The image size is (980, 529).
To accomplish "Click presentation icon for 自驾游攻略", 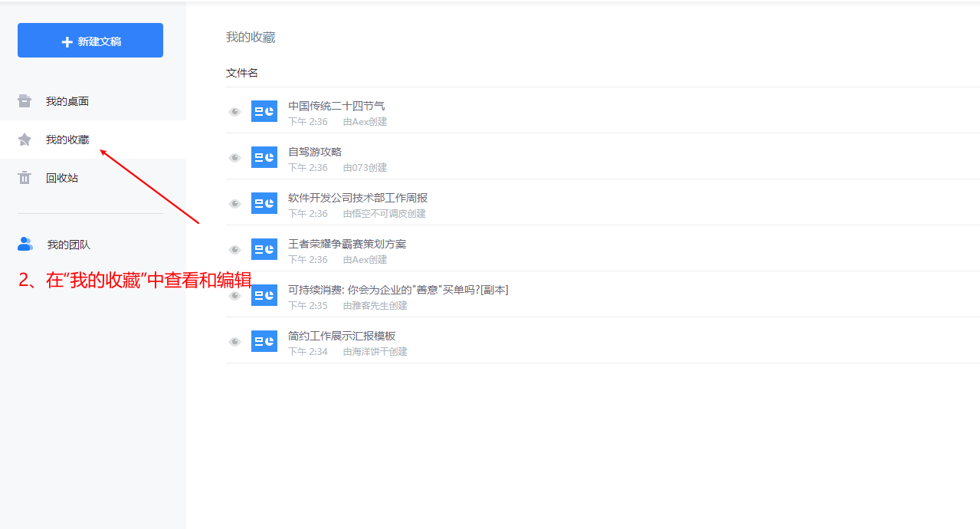I will (264, 158).
